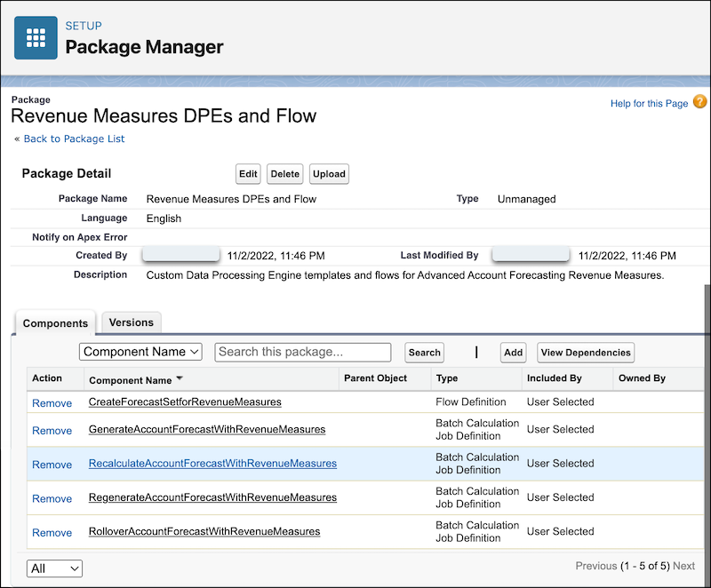The height and width of the screenshot is (588, 711).
Task: Open the Component Name search filter dropdown
Action: [x=140, y=352]
